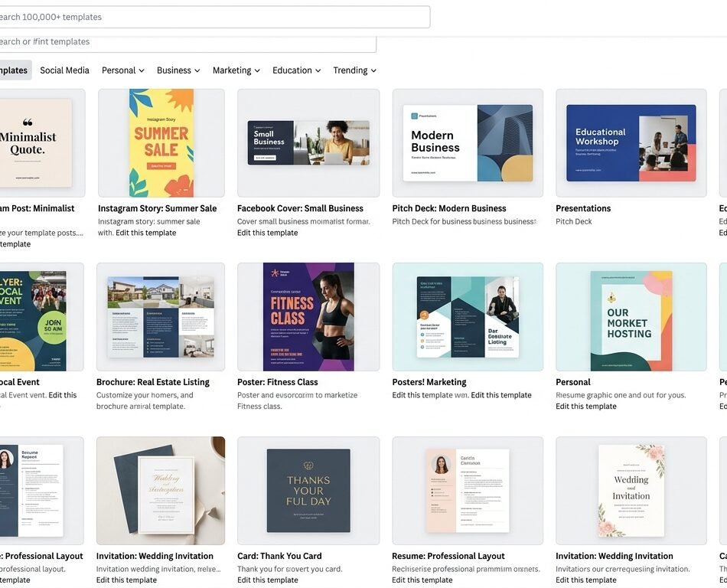727x588 pixels.
Task: Expand the Marketing dropdown menu
Action: tap(236, 70)
